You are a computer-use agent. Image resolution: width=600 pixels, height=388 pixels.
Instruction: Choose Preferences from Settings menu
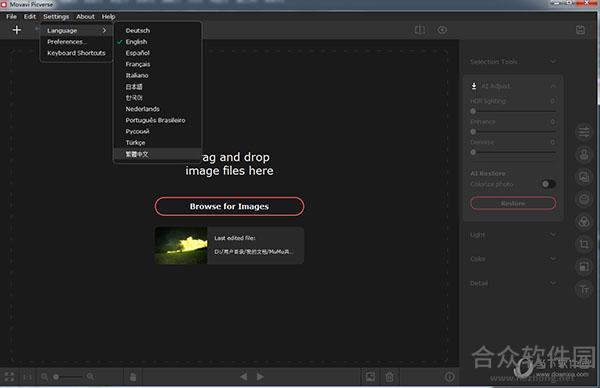pos(76,42)
